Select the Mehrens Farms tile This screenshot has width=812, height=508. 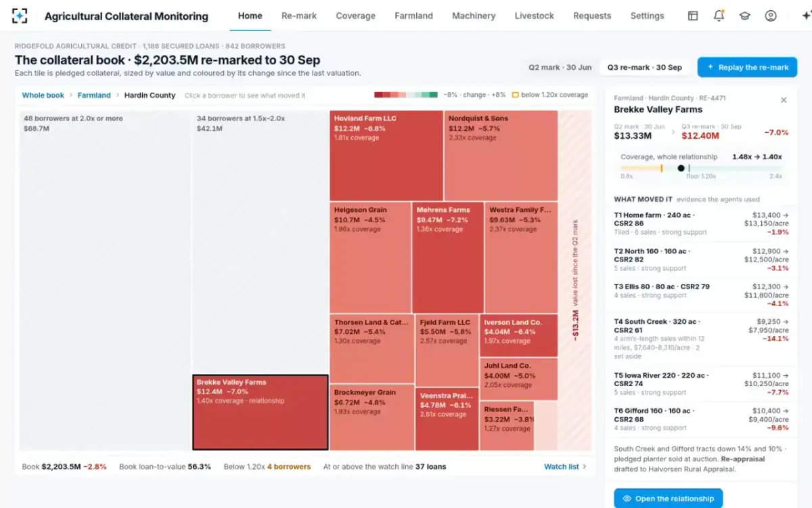[x=448, y=257]
